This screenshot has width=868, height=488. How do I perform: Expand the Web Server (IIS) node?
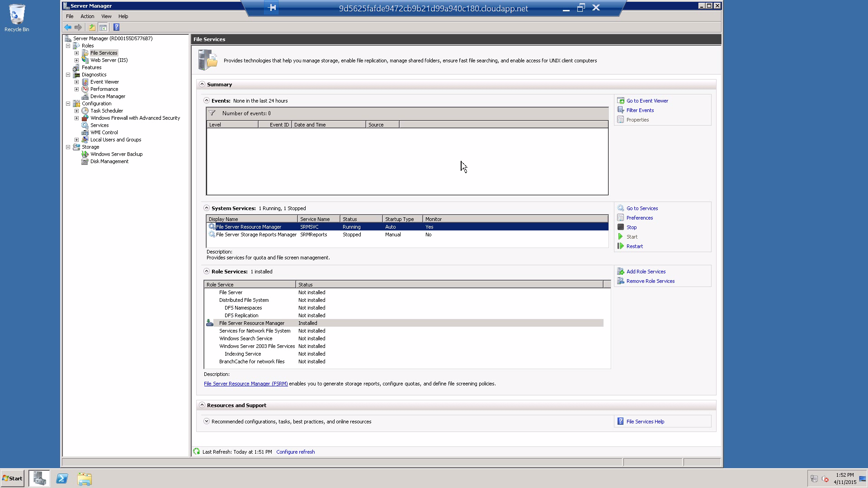point(77,60)
